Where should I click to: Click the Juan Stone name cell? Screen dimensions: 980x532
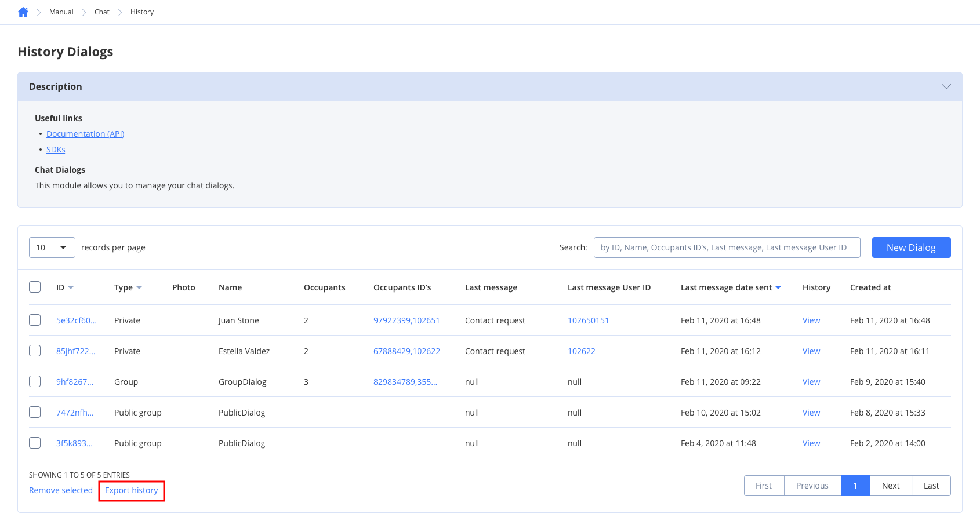click(x=239, y=320)
